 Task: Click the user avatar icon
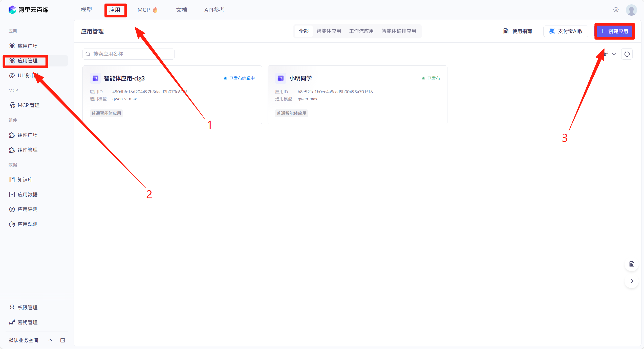[631, 10]
